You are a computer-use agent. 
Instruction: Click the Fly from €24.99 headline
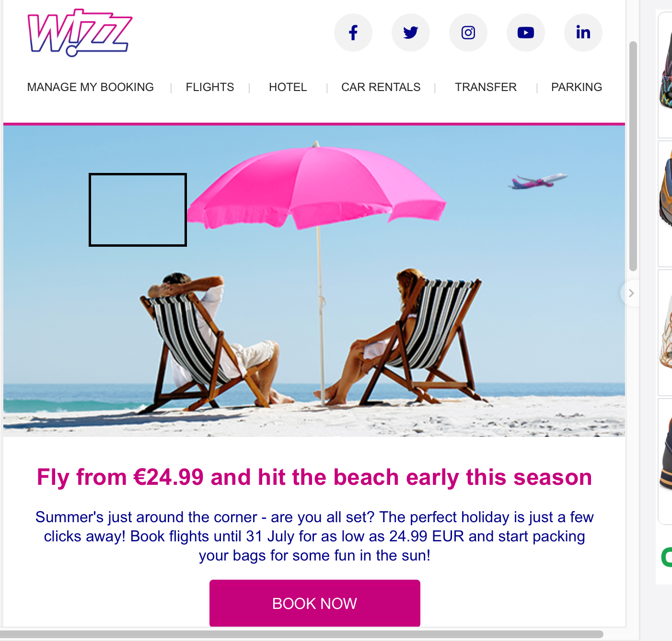pyautogui.click(x=314, y=477)
